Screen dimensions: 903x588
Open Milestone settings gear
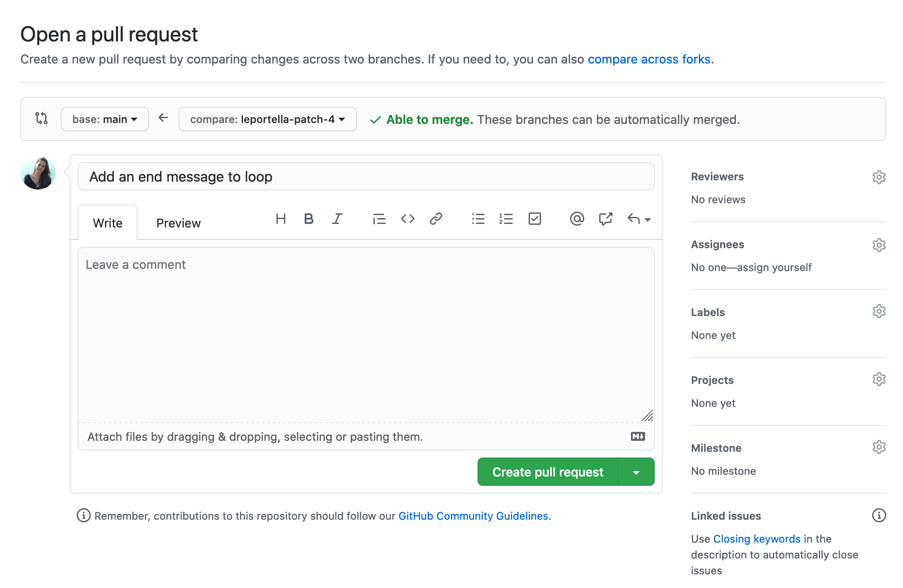(x=879, y=447)
